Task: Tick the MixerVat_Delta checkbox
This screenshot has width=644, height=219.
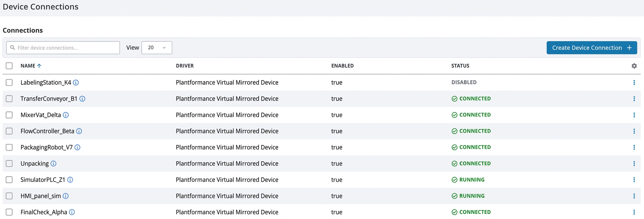Action: point(9,115)
